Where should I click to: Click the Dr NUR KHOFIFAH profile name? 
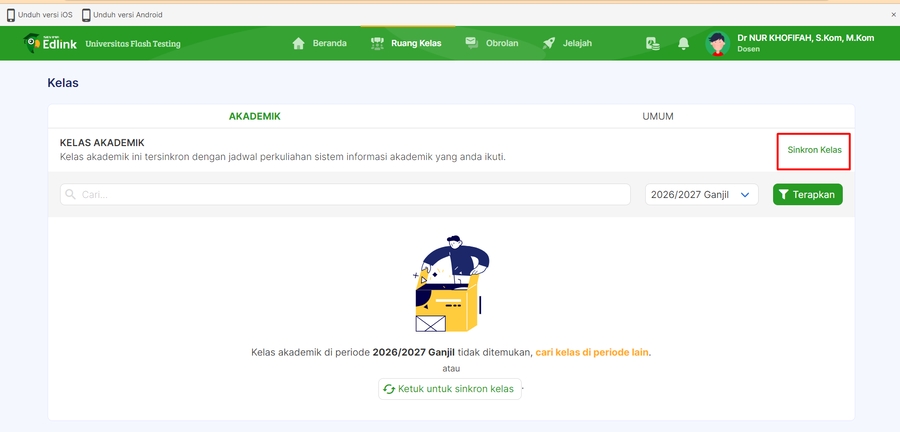click(x=805, y=37)
